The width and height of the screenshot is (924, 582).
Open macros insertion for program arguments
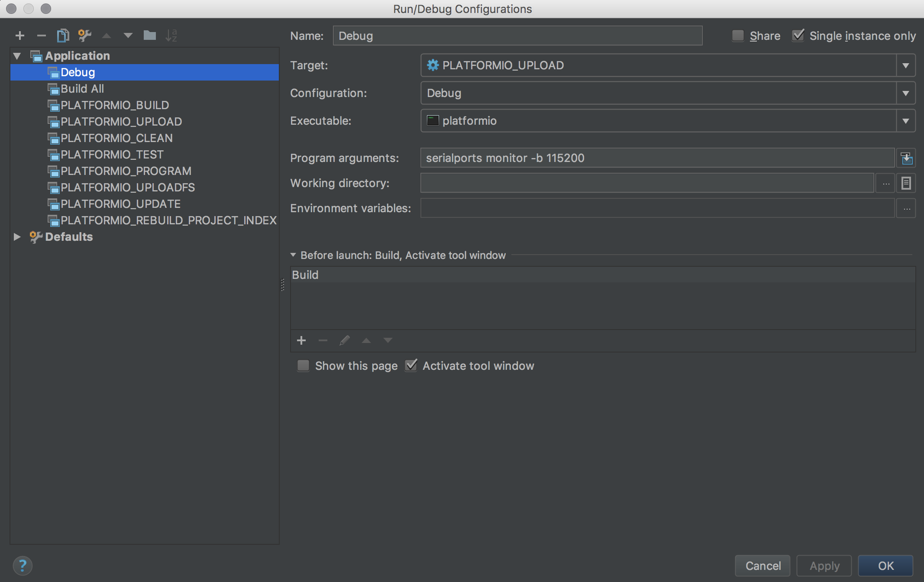coord(907,158)
